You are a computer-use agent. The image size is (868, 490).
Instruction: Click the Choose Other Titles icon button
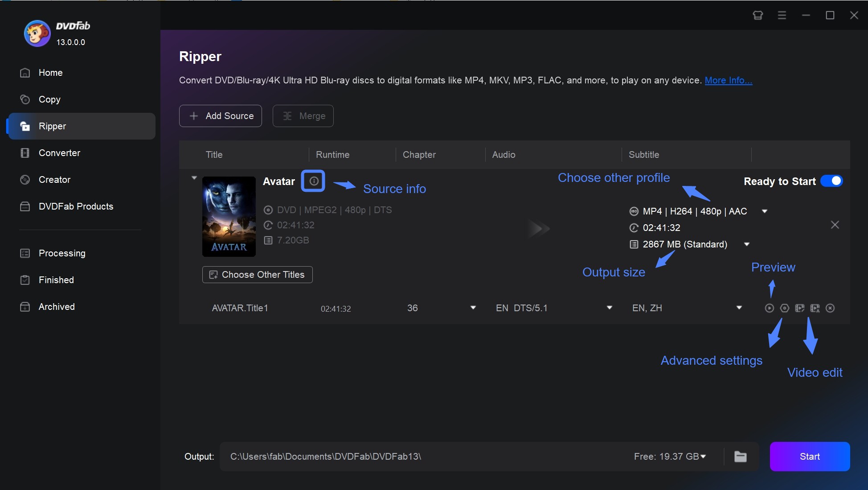click(x=212, y=274)
